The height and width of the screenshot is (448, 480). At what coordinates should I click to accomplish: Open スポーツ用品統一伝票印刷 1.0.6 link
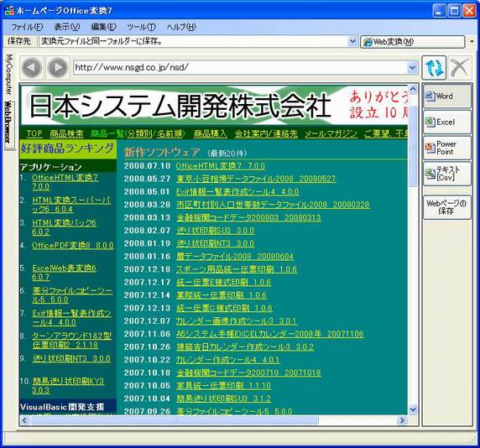[237, 269]
